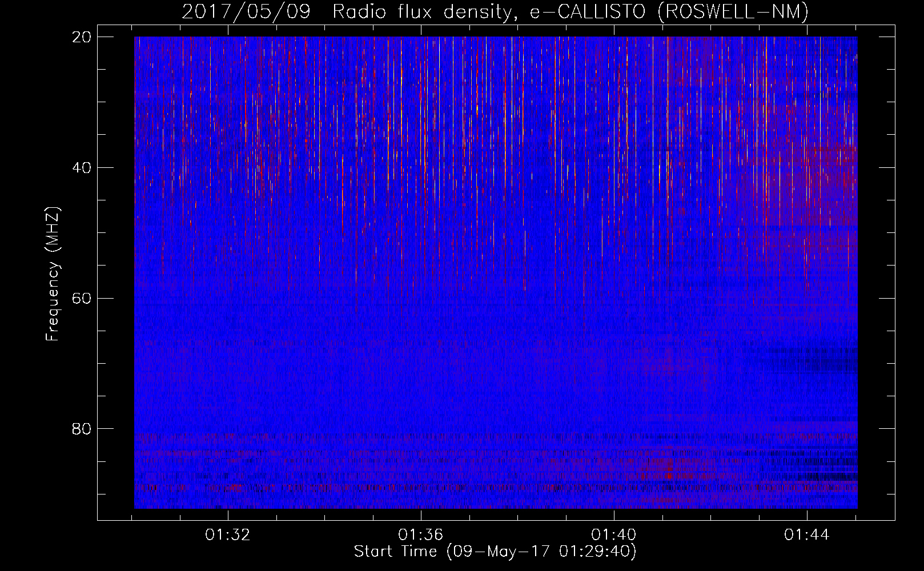The image size is (924, 571).
Task: Click the time tick label '01:44'
Action: (x=807, y=535)
